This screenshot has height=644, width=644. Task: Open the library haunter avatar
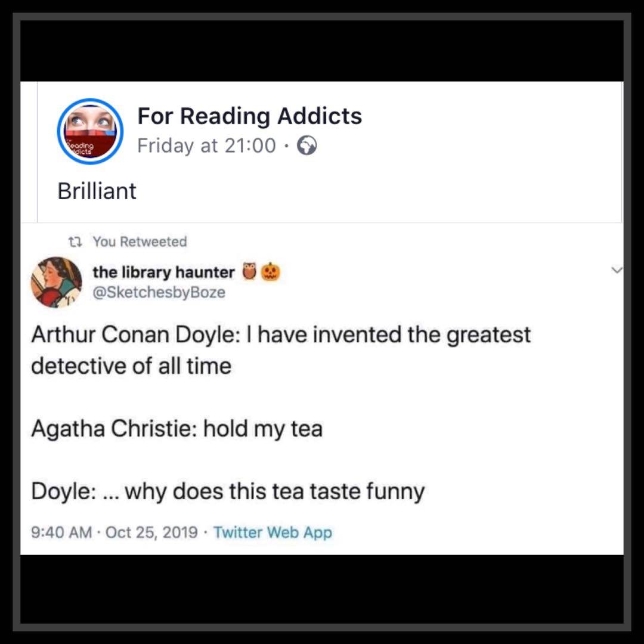56,283
